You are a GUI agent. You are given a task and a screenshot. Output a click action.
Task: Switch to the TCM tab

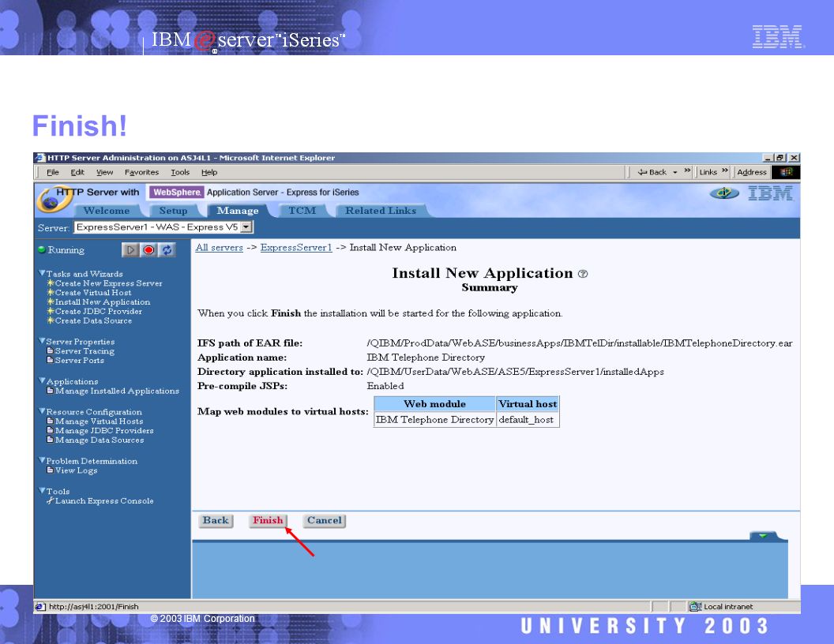(x=302, y=211)
